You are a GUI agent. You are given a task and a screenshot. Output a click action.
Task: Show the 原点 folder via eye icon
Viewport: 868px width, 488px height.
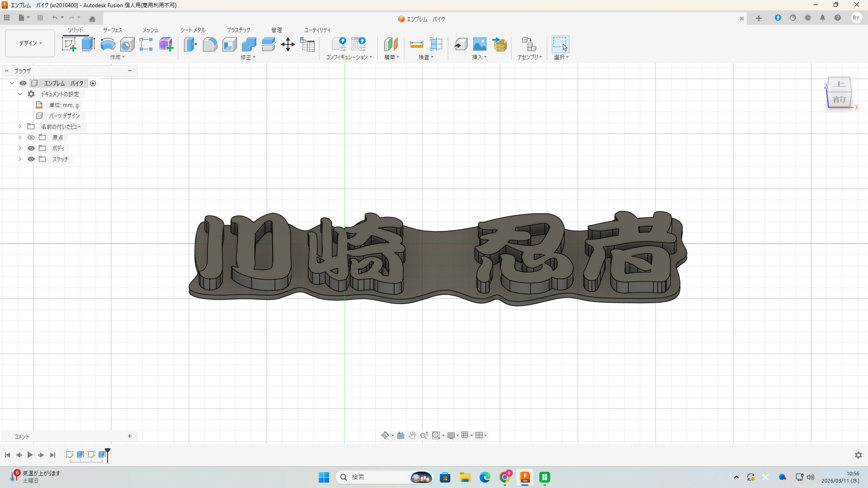pyautogui.click(x=31, y=137)
